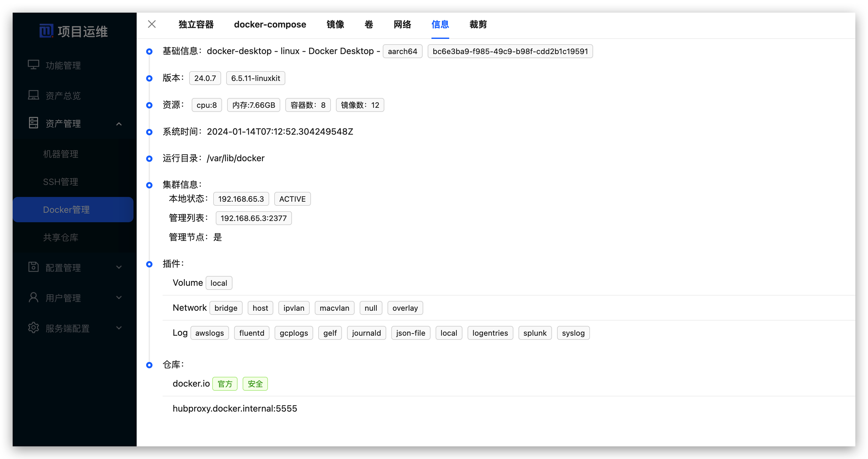Click the laptop icon for 资产总览
This screenshot has height=459, width=868.
(x=33, y=95)
